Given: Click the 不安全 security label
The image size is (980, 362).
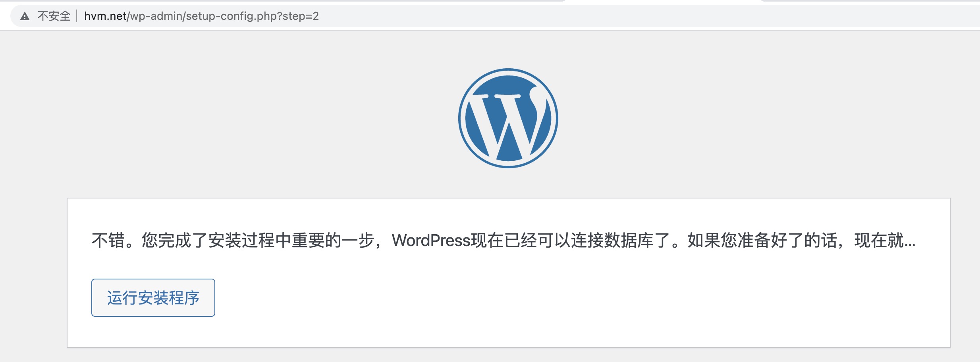Looking at the screenshot, I should click(x=54, y=16).
